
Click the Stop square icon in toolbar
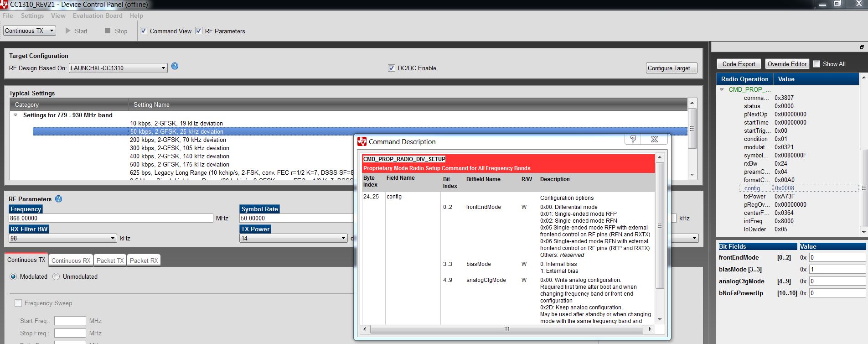[x=108, y=31]
